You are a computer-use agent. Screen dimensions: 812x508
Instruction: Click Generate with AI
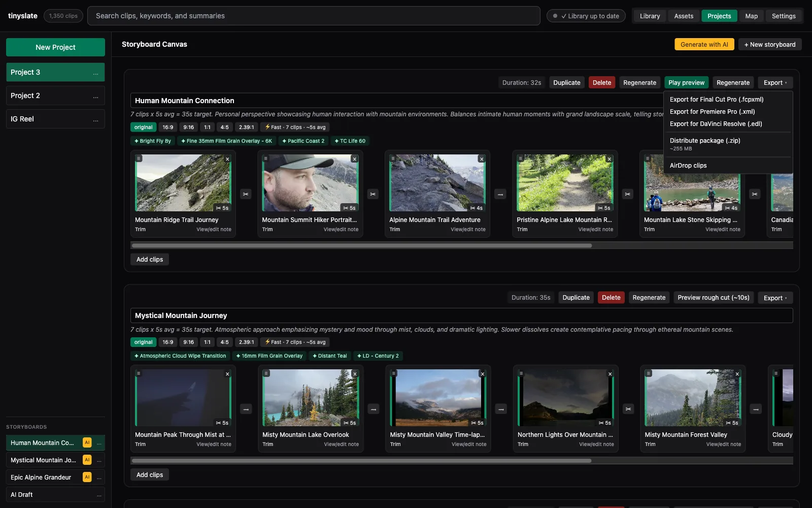[704, 44]
